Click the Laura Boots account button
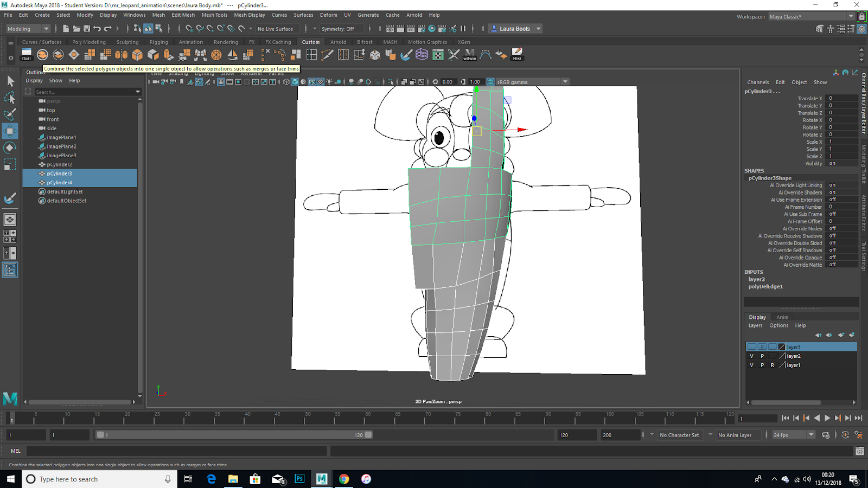Viewport: 868px width, 488px height. click(x=515, y=29)
